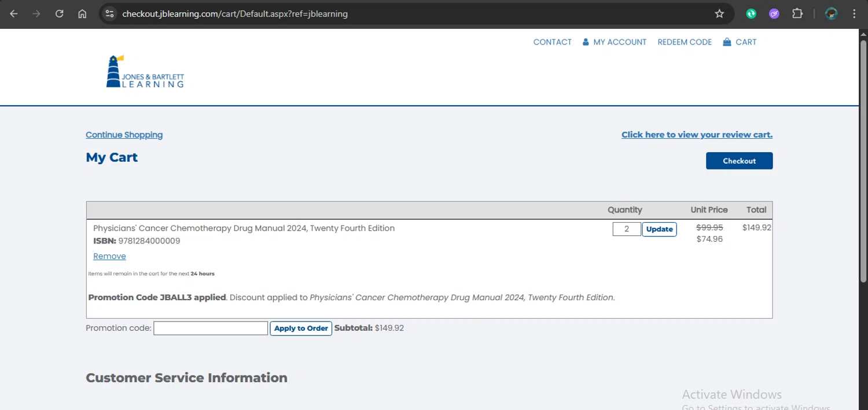868x410 pixels.
Task: Click the Promotion code input field
Action: pos(211,328)
